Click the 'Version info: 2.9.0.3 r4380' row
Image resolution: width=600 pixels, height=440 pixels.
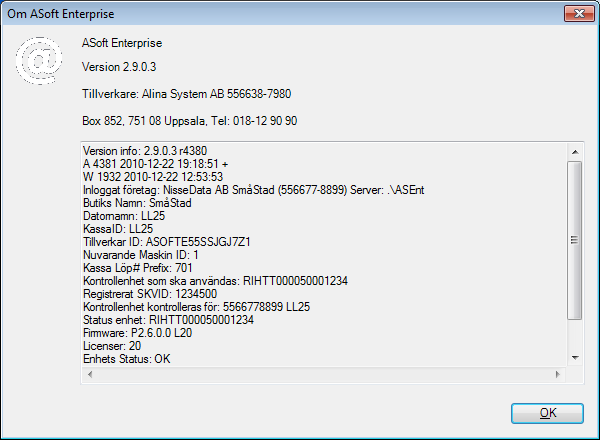point(145,151)
